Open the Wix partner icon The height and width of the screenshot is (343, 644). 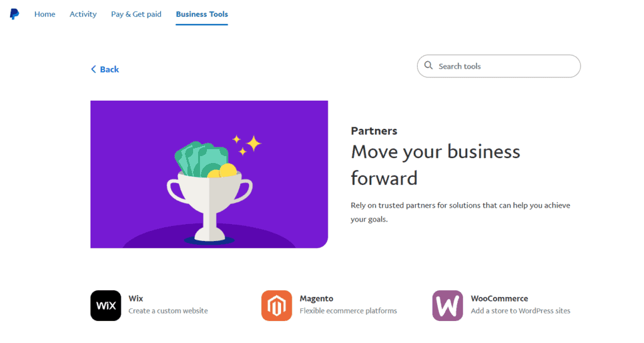point(106,306)
